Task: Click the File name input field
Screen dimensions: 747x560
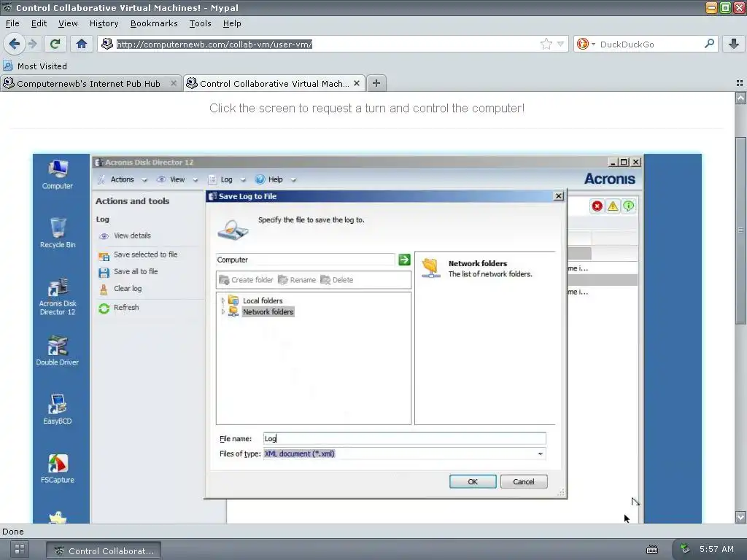Action: tap(404, 438)
